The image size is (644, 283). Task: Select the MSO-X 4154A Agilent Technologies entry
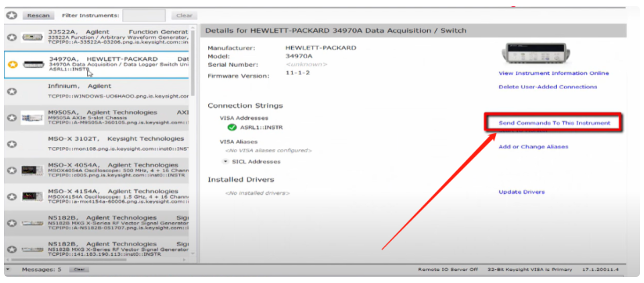[x=97, y=196]
